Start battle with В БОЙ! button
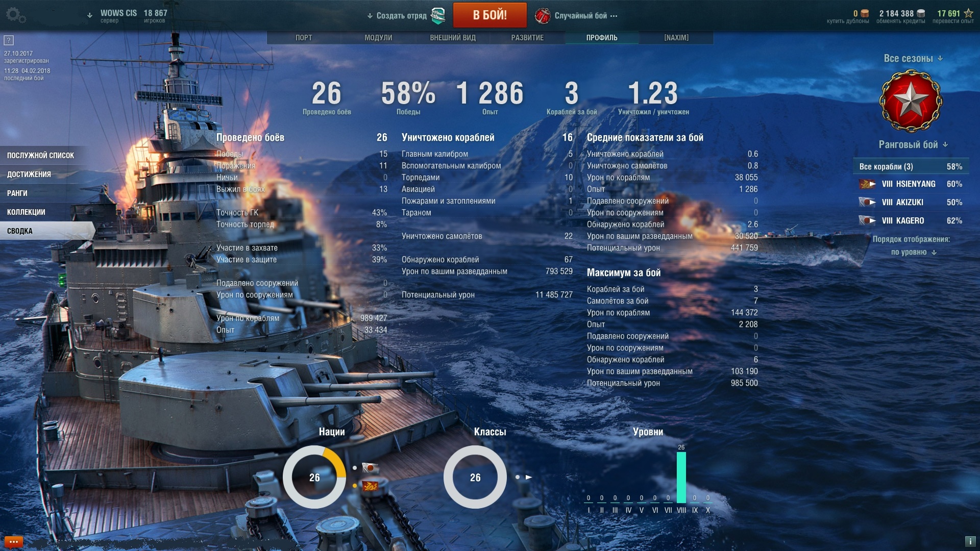Viewport: 980px width, 551px height. point(489,15)
